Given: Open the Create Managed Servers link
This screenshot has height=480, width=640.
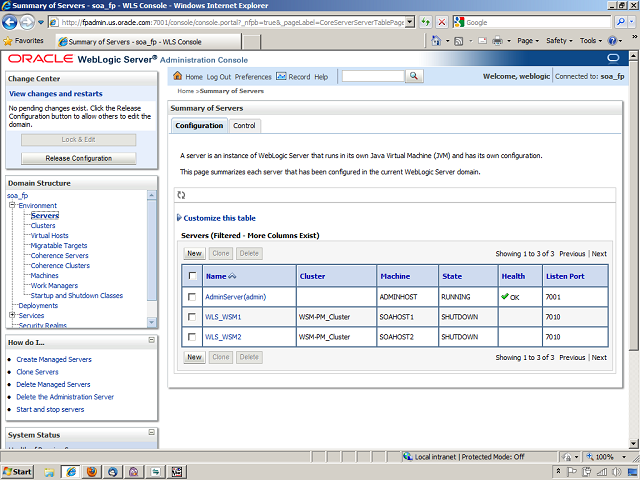Looking at the screenshot, I should [53, 359].
